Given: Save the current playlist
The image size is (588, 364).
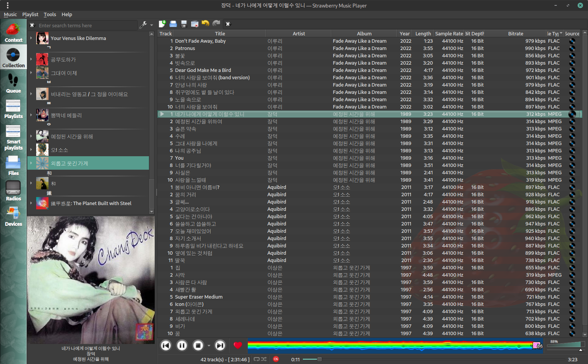Looking at the screenshot, I should click(184, 24).
